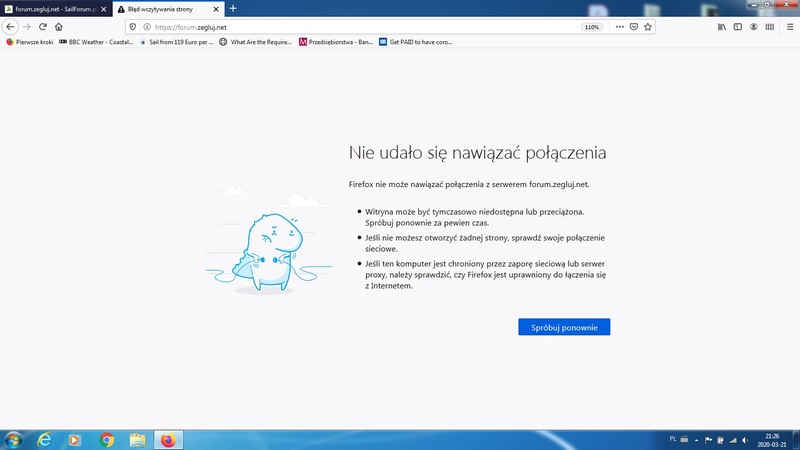The width and height of the screenshot is (800, 450).
Task: Save page to Pocket
Action: pos(634,26)
